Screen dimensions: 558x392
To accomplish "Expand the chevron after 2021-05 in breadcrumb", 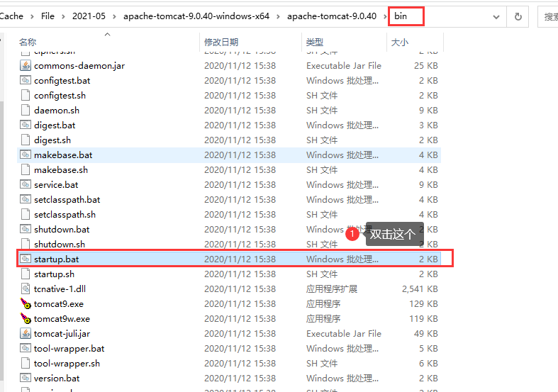I will 114,16.
